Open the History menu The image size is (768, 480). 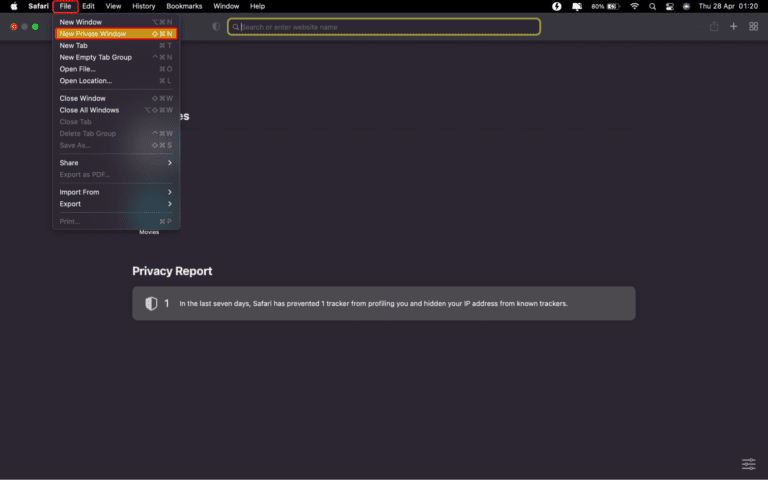pyautogui.click(x=144, y=6)
